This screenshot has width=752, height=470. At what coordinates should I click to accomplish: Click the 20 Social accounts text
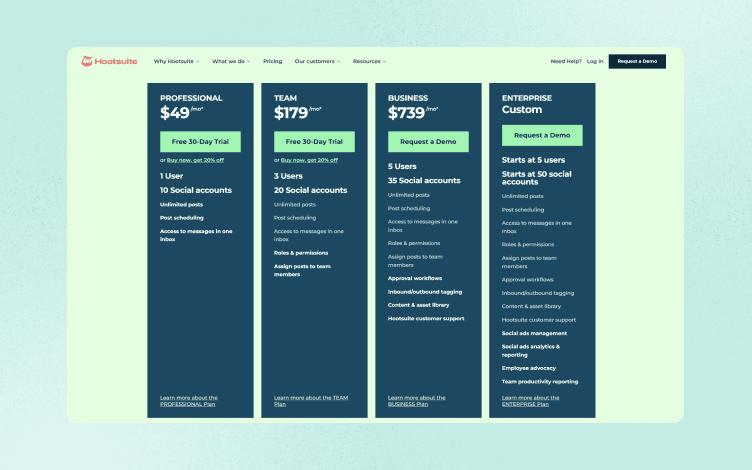point(310,190)
